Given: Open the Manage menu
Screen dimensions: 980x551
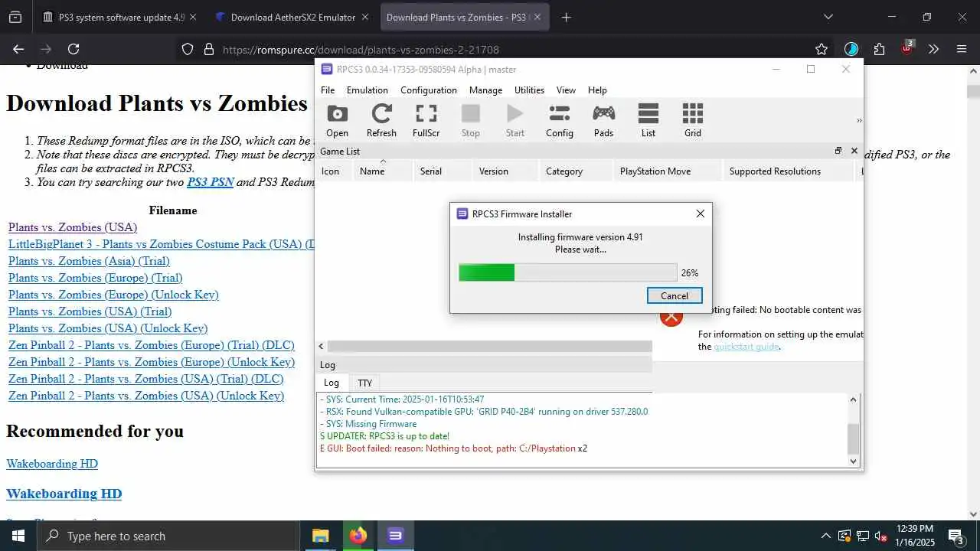Looking at the screenshot, I should (x=485, y=90).
